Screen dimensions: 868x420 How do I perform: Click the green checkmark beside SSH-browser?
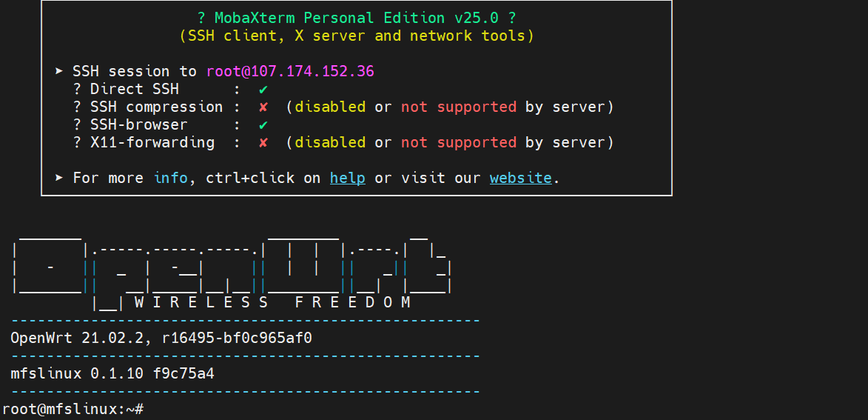coord(263,124)
